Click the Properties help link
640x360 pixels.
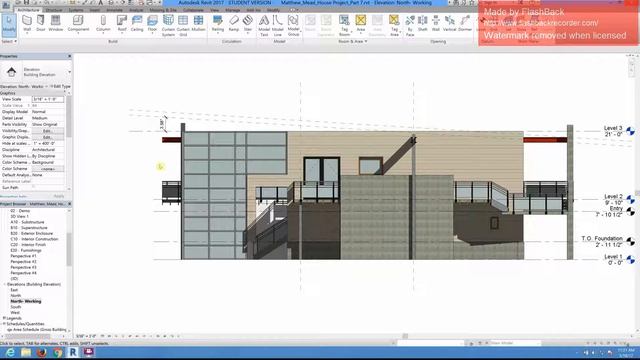pyautogui.click(x=13, y=196)
